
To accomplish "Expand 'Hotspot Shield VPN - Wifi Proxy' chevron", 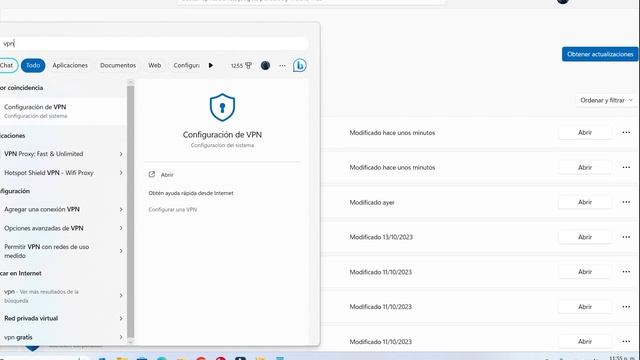I will click(121, 173).
